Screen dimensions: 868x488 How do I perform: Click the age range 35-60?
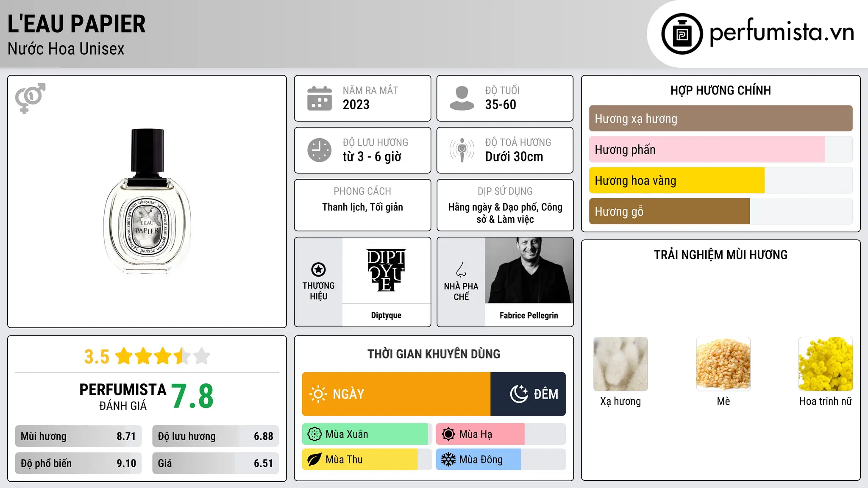501,105
